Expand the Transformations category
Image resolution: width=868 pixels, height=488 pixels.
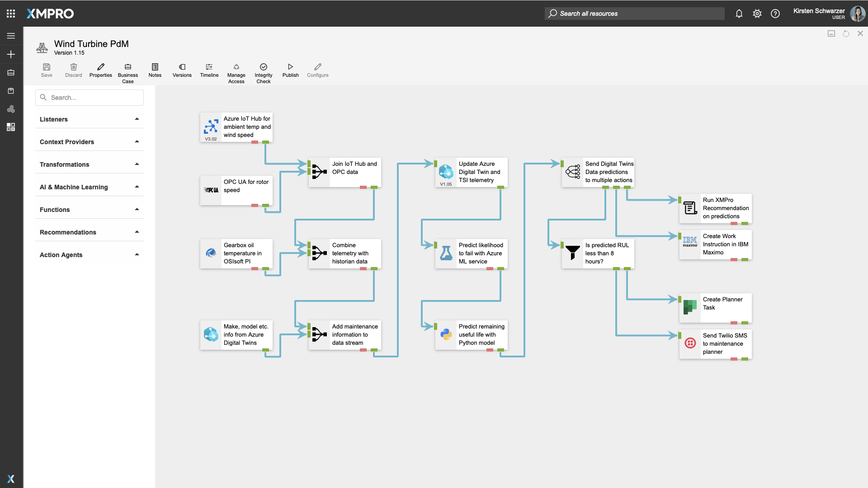[x=90, y=164]
